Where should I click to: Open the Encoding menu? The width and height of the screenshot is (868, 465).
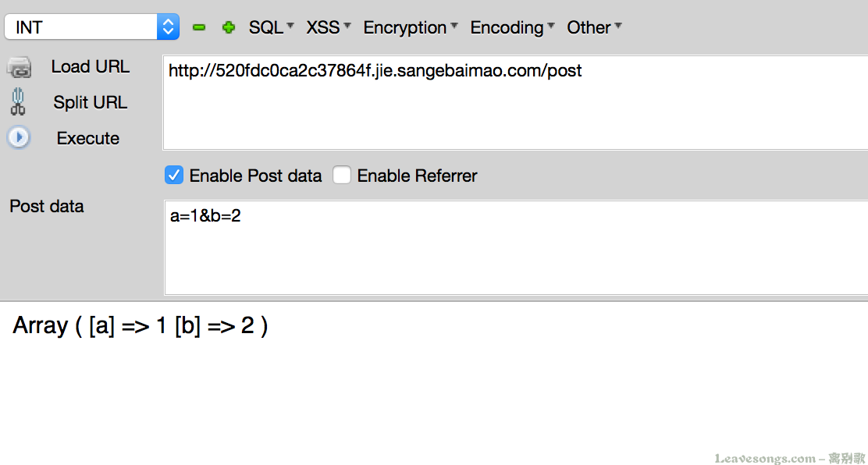pos(512,27)
